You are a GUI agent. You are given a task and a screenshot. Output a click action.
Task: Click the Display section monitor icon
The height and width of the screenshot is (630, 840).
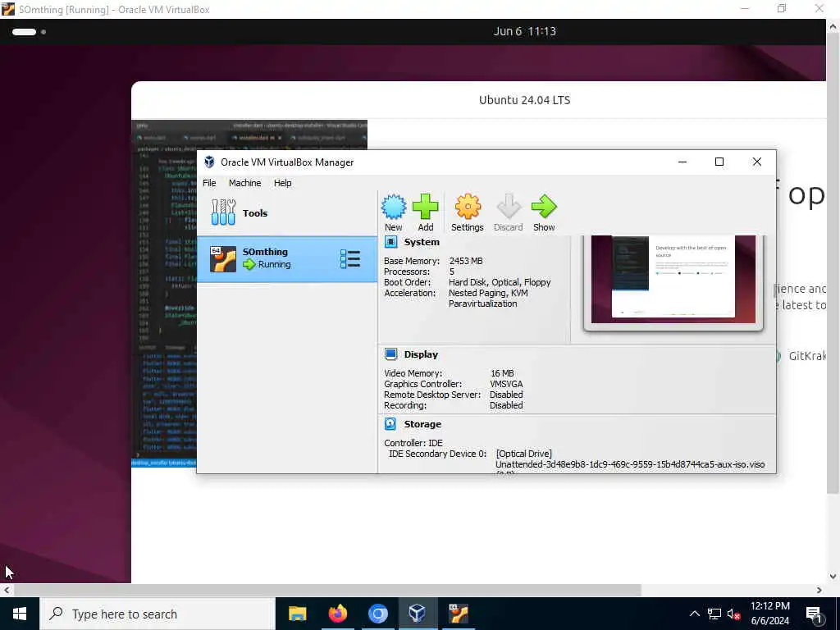391,354
